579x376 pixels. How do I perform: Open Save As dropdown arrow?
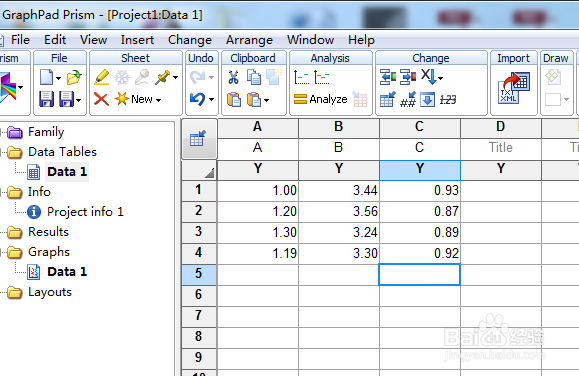[78, 100]
